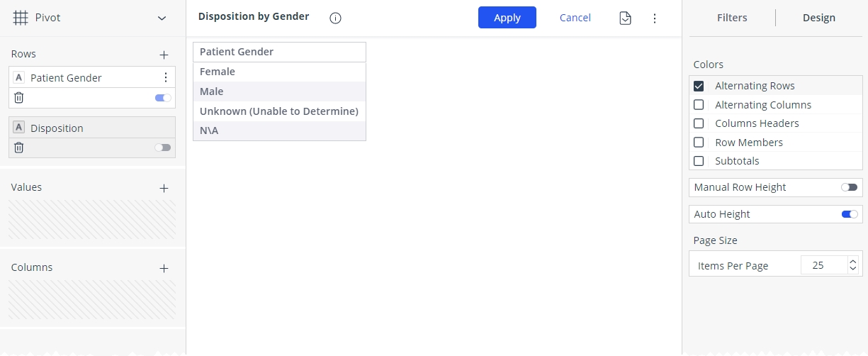This screenshot has height=356, width=868.
Task: Turn on Manual Row Height toggle
Action: 849,187
